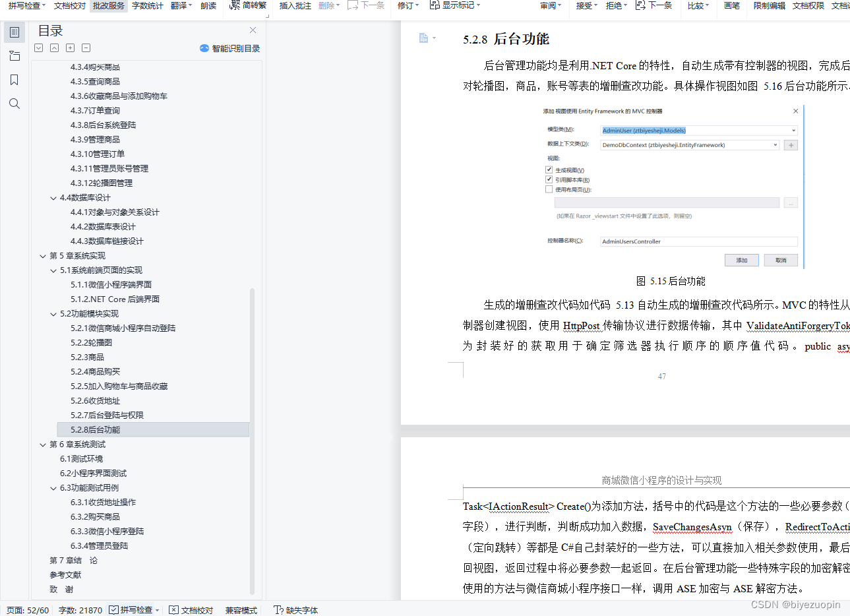Collapse the 第 6 章系统测试 outline node
This screenshot has height=616, width=850.
click(x=43, y=445)
